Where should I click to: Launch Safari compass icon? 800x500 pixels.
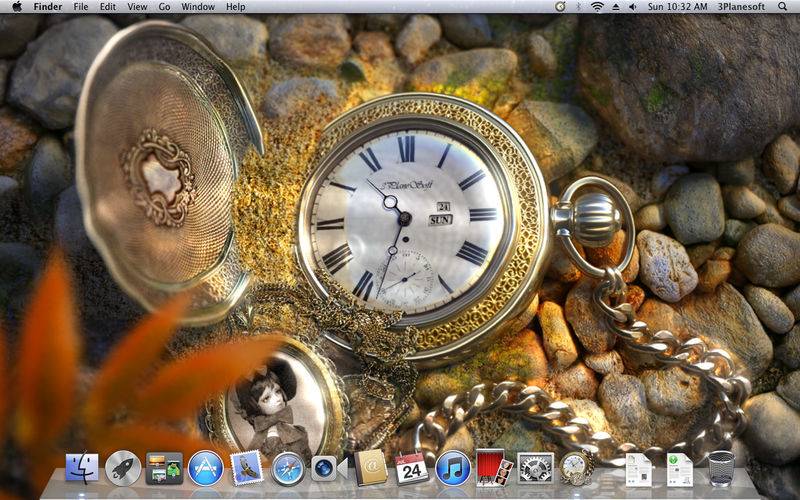pos(288,468)
